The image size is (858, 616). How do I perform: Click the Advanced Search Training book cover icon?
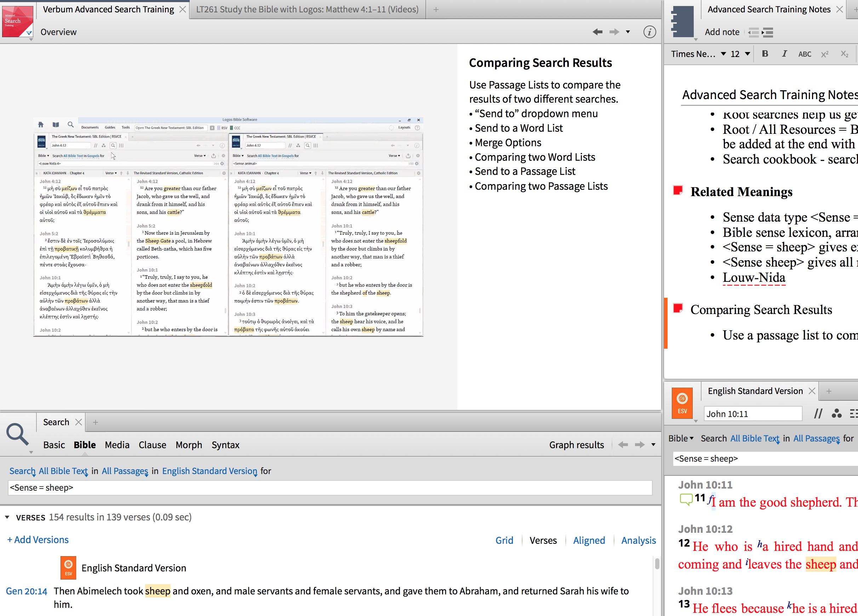pos(17,21)
